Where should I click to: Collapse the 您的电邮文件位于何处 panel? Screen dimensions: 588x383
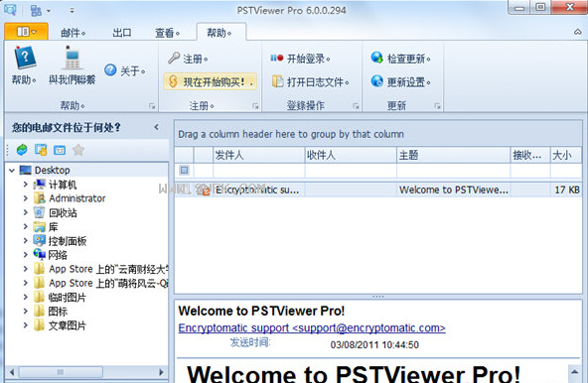156,127
